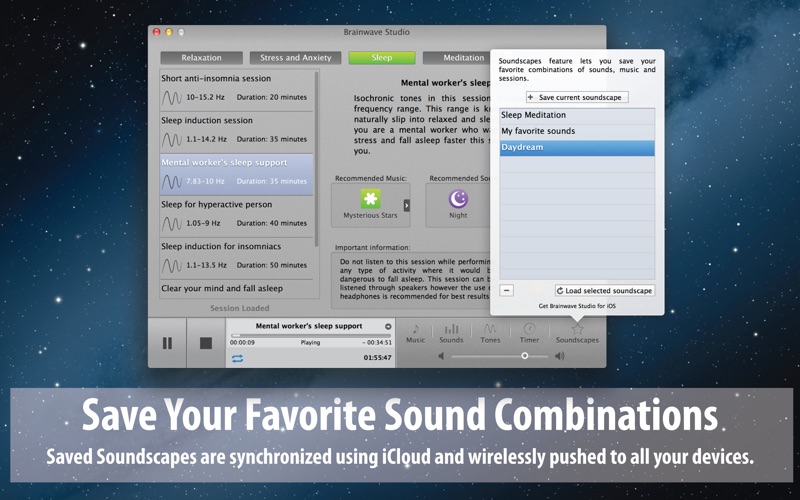The height and width of the screenshot is (500, 800).
Task: Click the waveform icon for 1.05–9 Hz session
Action: 172,223
